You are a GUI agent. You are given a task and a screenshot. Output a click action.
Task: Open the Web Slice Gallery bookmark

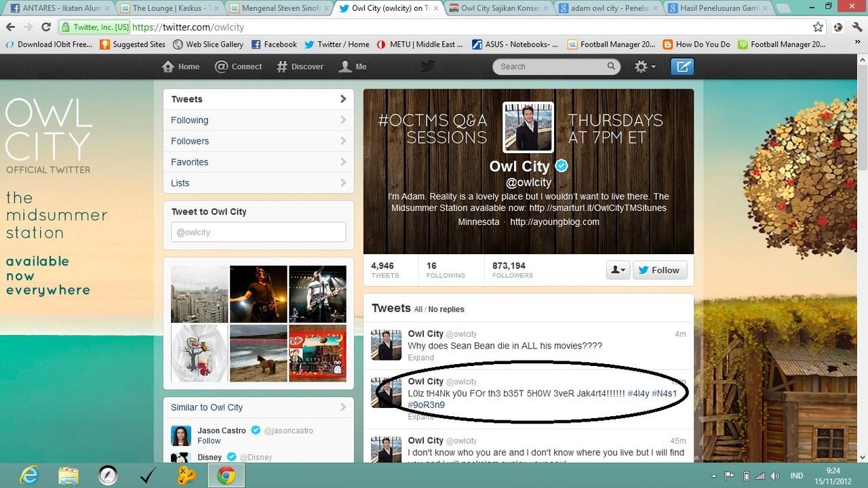208,44
